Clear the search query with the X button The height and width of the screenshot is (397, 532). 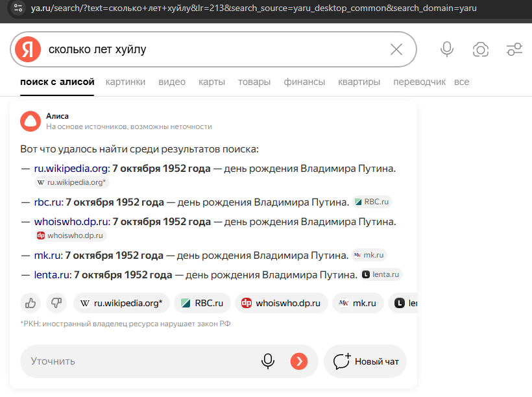click(396, 49)
